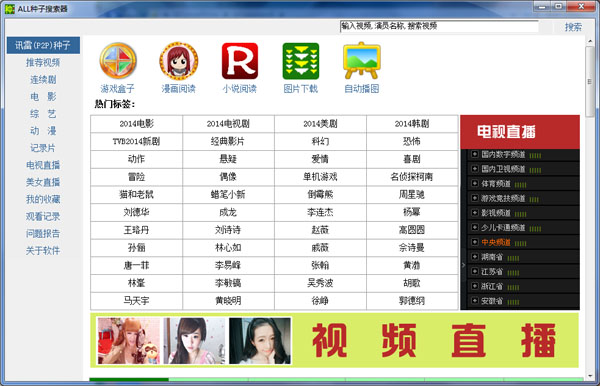Click the scrollbar up arrow

point(590,41)
